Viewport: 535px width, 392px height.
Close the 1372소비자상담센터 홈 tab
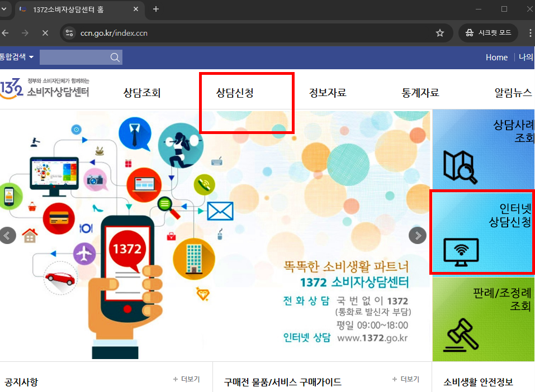point(136,9)
